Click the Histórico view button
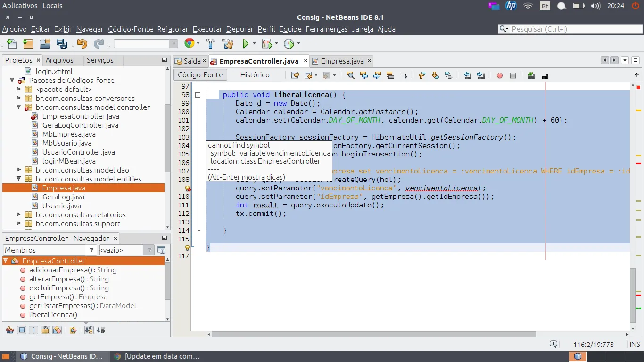Screen dimensions: 644x362 click(x=255, y=75)
